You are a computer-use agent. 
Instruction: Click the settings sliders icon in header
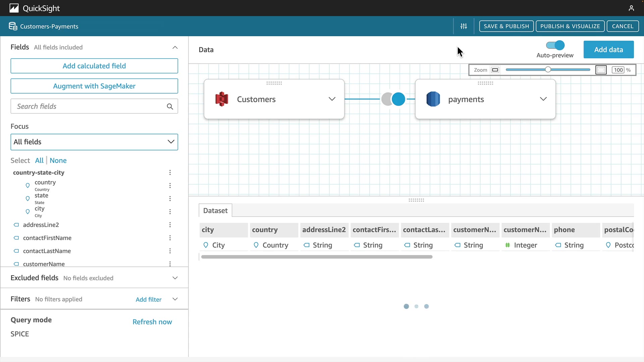464,26
